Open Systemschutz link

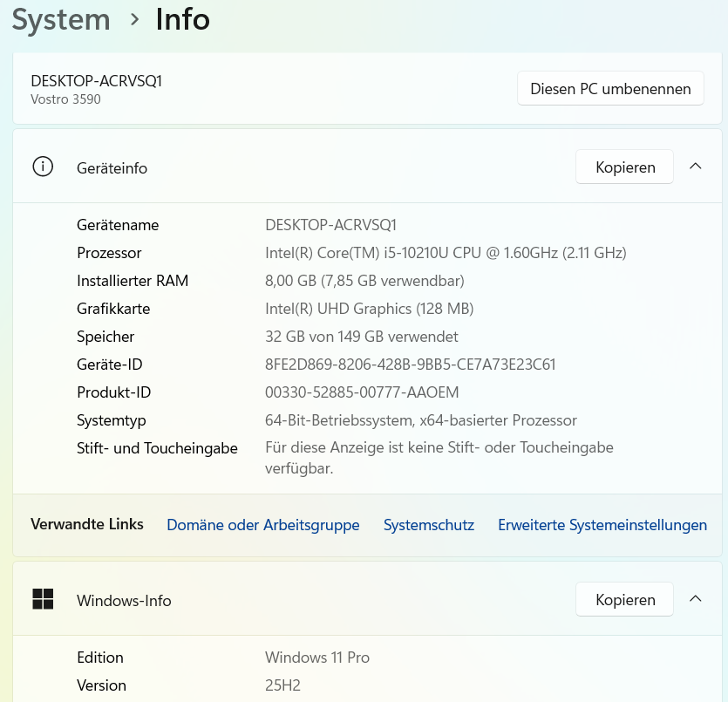(x=429, y=525)
